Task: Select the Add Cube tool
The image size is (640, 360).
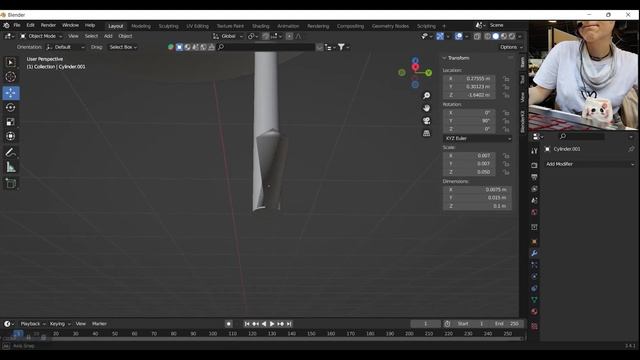Action: [x=11, y=184]
